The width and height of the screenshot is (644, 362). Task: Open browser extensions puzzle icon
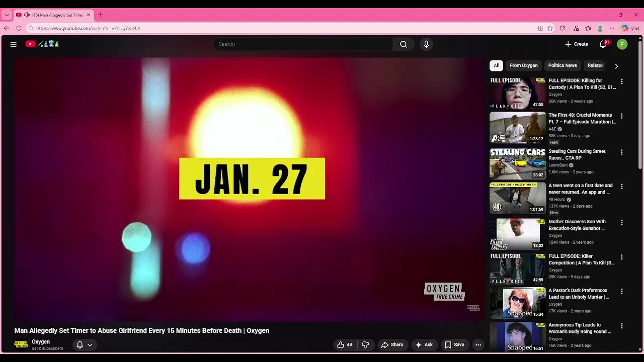pyautogui.click(x=562, y=28)
